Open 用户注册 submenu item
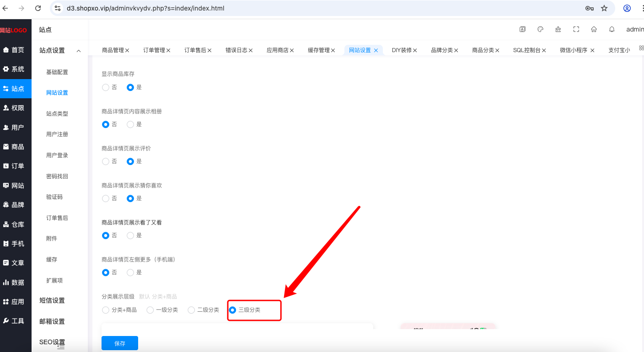Screen dimensions: 644x352 [57, 134]
